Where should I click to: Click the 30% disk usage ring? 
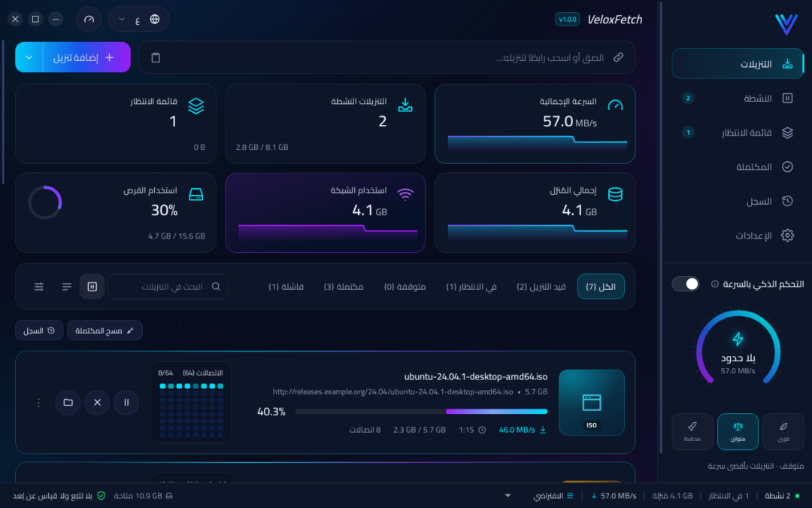(45, 202)
